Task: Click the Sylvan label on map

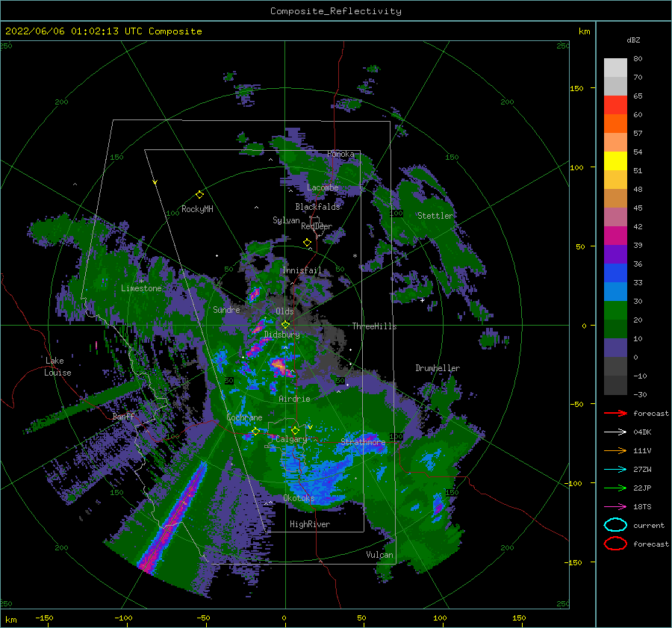Action: tap(286, 220)
